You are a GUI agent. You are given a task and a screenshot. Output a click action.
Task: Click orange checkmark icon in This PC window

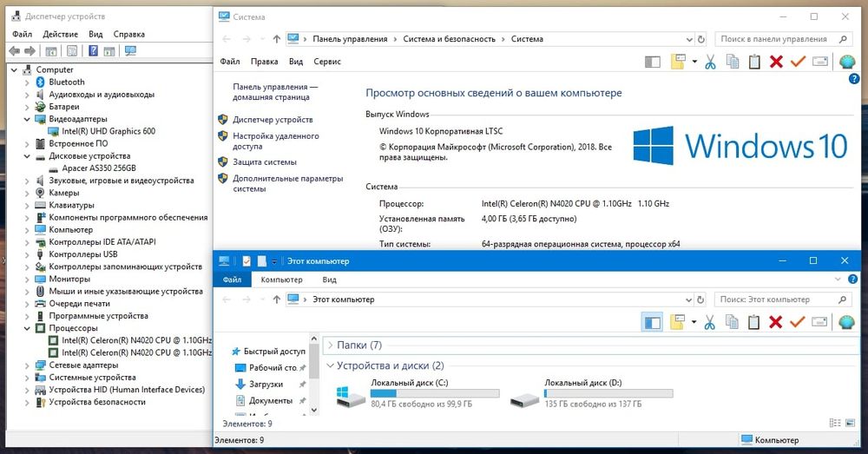[x=797, y=322]
